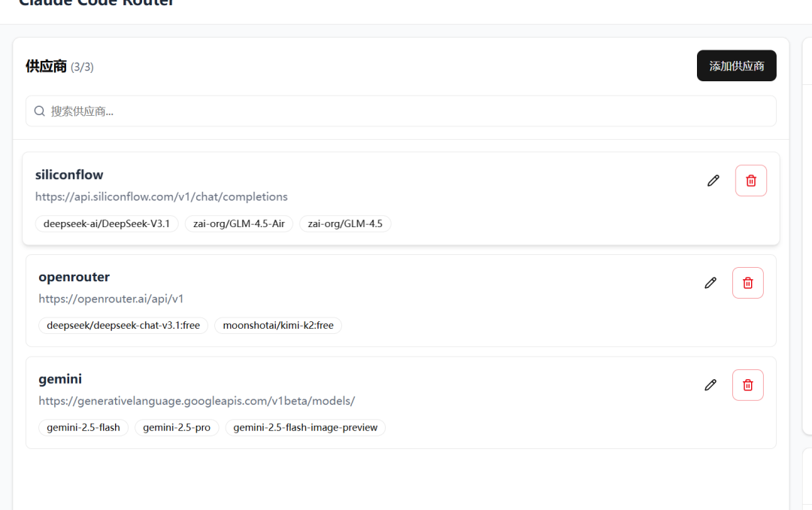Click the siliconflow provider name
The height and width of the screenshot is (510, 812).
point(69,175)
